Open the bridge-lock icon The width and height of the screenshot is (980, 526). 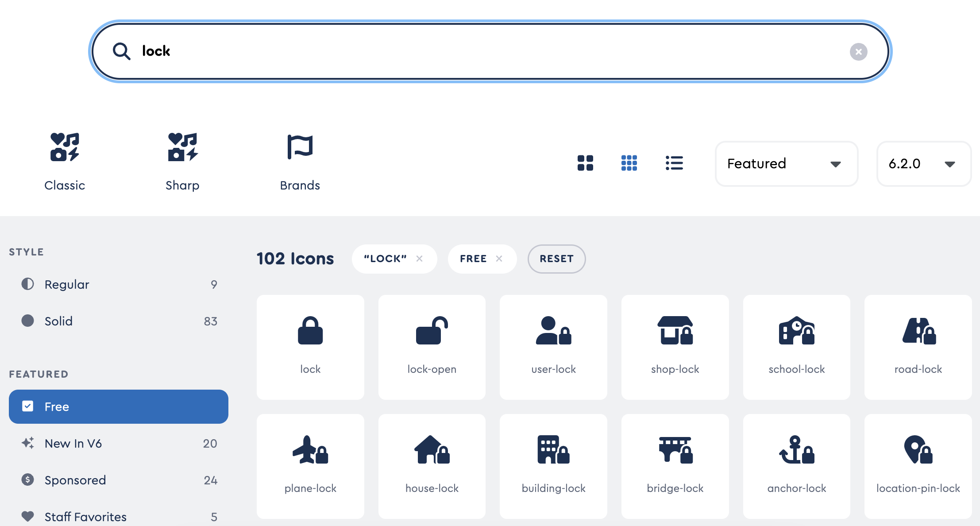pyautogui.click(x=675, y=466)
